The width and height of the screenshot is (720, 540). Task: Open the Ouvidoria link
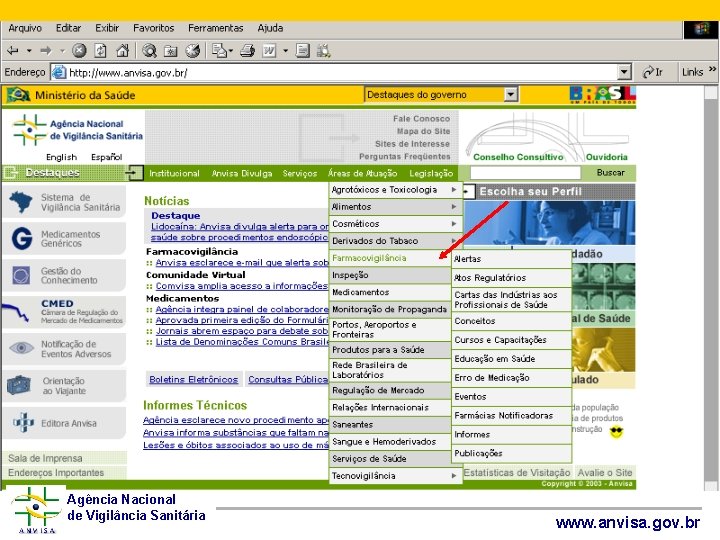click(606, 157)
